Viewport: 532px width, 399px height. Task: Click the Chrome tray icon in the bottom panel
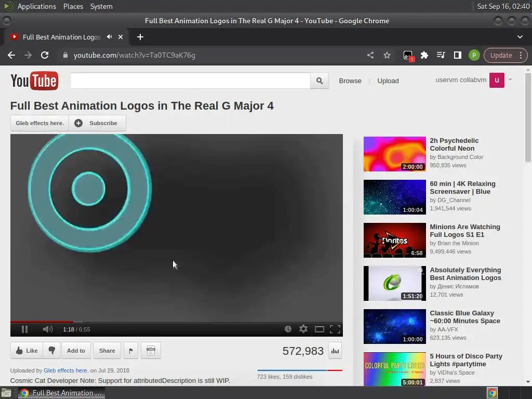[492, 393]
